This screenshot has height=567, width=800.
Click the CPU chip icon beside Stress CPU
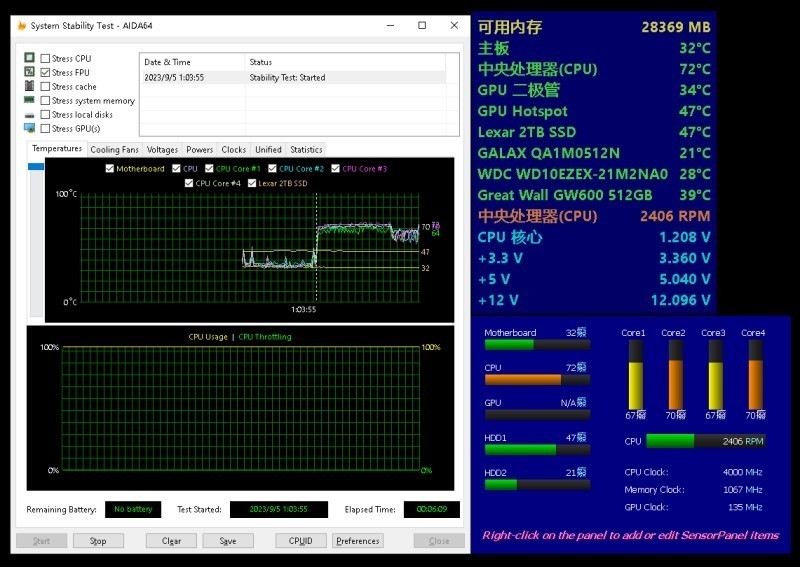pos(29,59)
